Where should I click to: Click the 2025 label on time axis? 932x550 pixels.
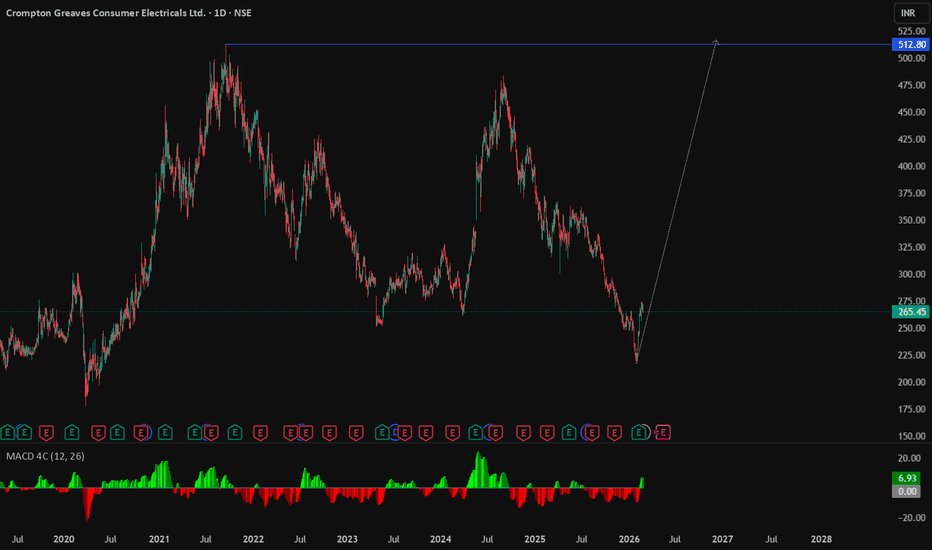click(535, 539)
